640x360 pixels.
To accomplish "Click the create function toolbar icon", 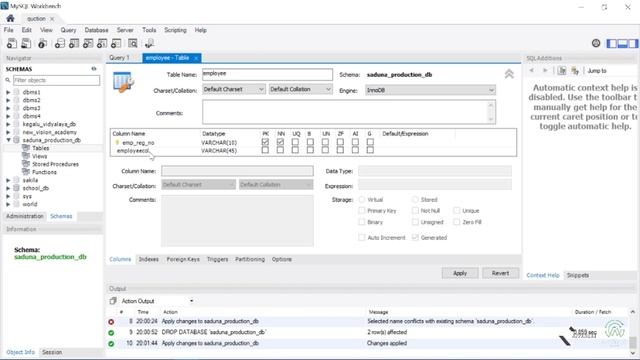I will (x=116, y=43).
